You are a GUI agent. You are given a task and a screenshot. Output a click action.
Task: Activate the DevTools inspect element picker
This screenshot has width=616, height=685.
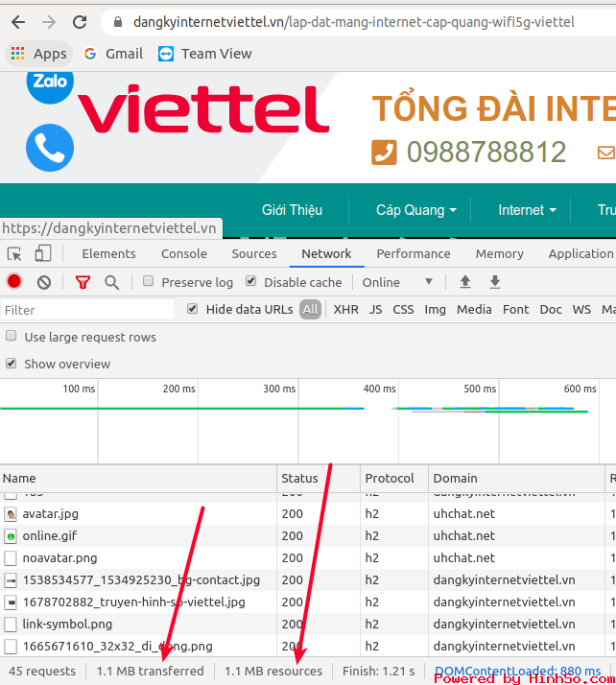click(14, 254)
